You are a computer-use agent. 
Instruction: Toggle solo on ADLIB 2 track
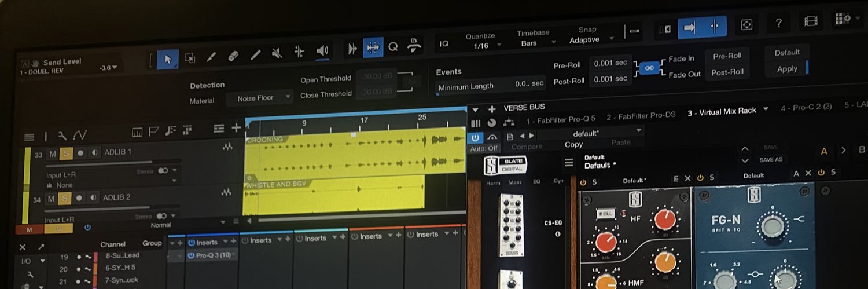(64, 199)
